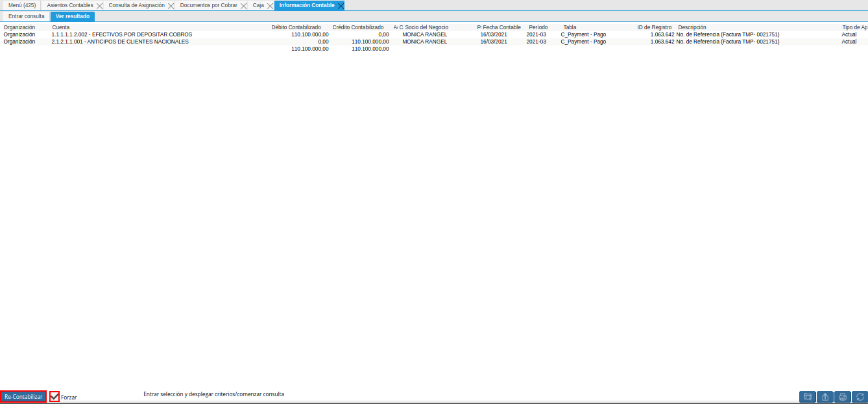This screenshot has width=868, height=404.
Task: Click the Descripción column header
Action: [692, 27]
